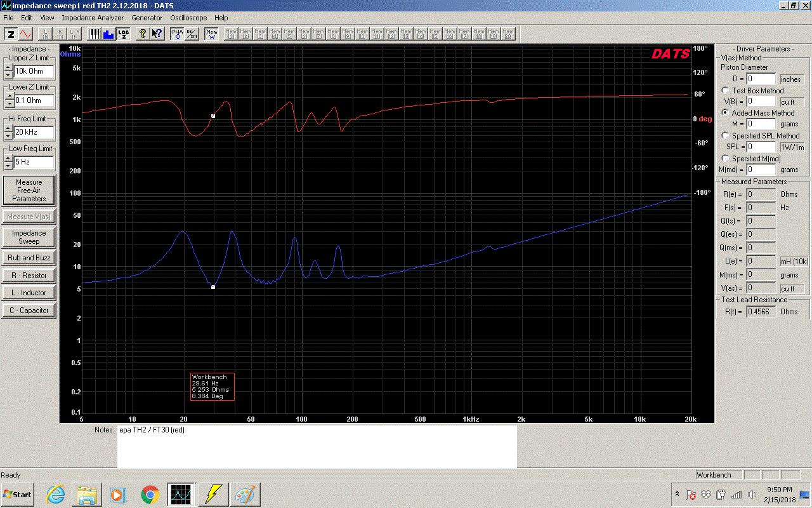Open the Generator menu
This screenshot has height=508, width=812.
pyautogui.click(x=147, y=18)
